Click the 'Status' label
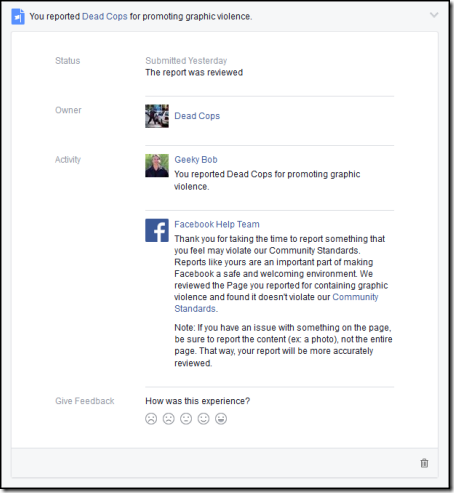Viewport: 454px width, 493px height. [x=68, y=61]
